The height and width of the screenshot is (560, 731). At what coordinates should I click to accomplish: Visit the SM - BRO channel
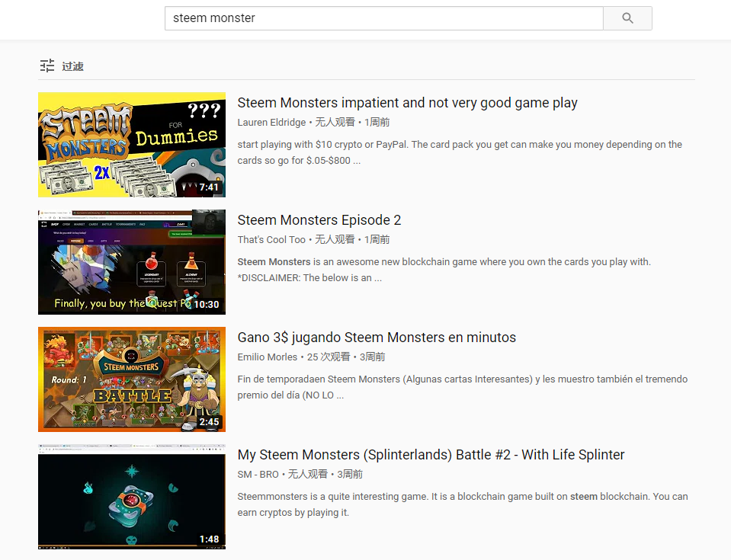[258, 474]
